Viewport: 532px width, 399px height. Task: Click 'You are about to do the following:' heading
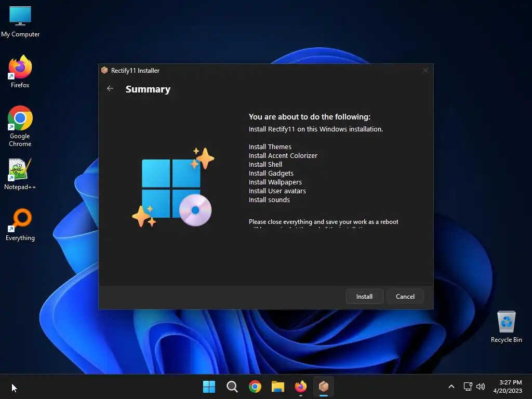(310, 117)
